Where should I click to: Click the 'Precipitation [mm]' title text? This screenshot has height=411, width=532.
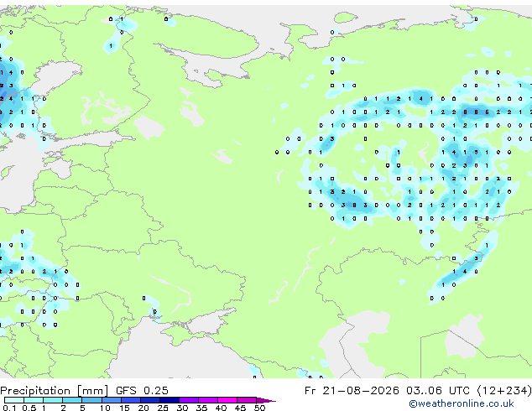click(54, 391)
